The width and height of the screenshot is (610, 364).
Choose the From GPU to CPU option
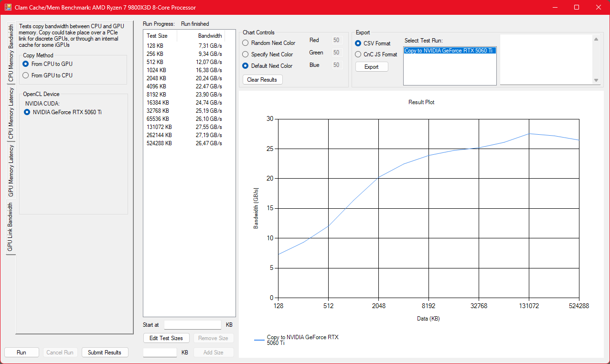47,75
